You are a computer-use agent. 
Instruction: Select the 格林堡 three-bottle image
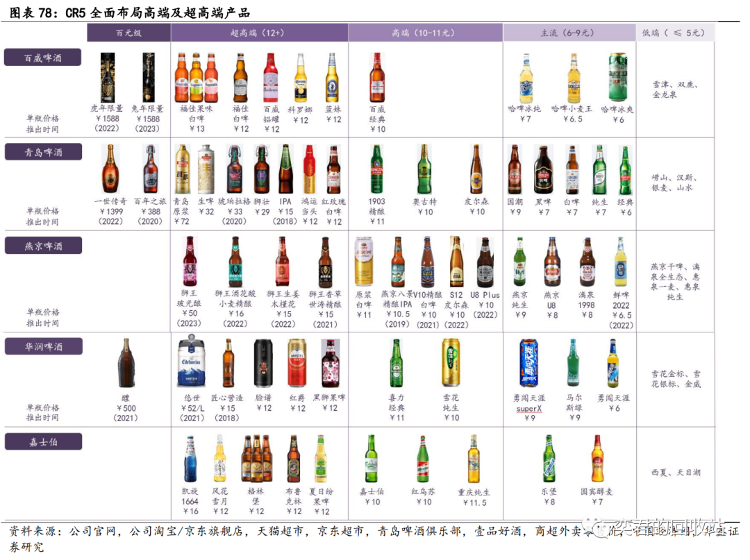256,459
